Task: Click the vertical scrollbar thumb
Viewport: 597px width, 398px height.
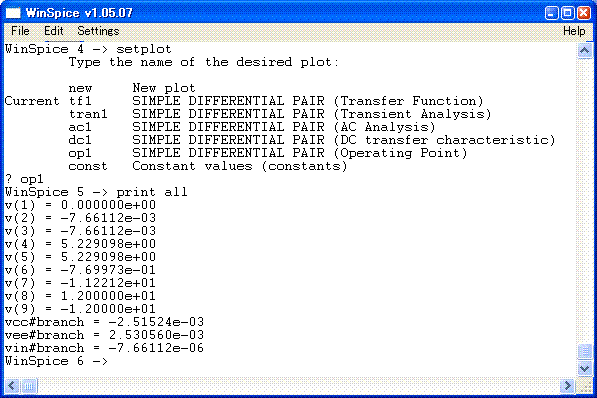Action: [584, 352]
